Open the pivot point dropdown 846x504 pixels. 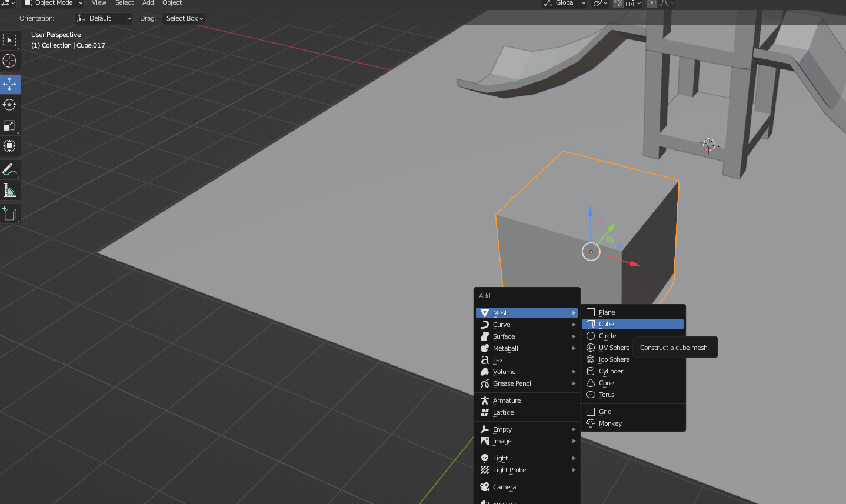coord(600,3)
